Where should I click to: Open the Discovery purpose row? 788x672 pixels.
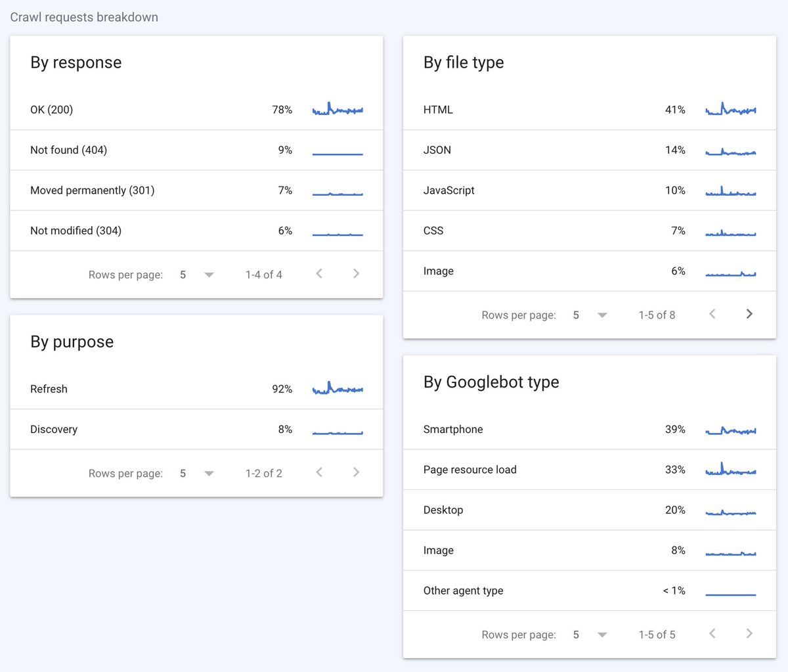pyautogui.click(x=196, y=429)
